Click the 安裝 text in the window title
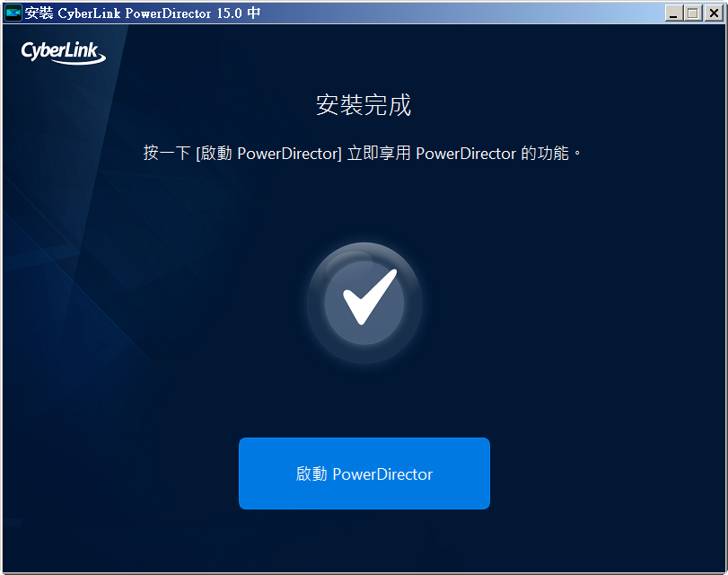 [39, 13]
